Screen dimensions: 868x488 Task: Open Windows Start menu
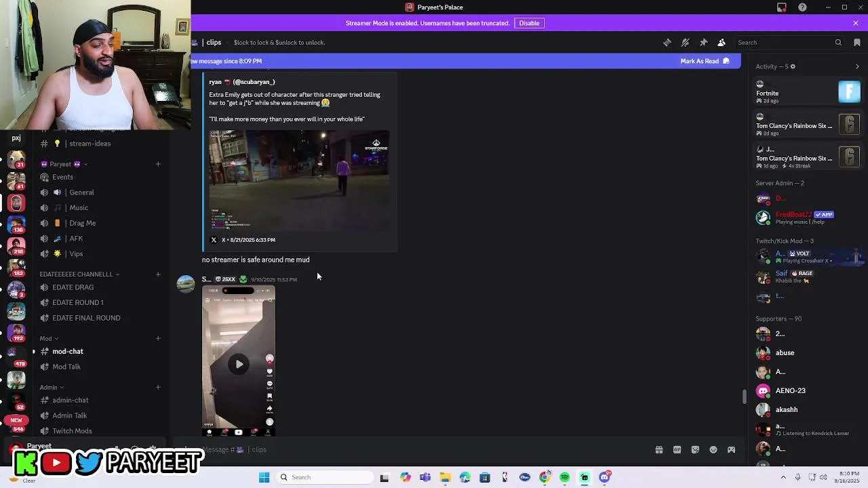pyautogui.click(x=264, y=477)
